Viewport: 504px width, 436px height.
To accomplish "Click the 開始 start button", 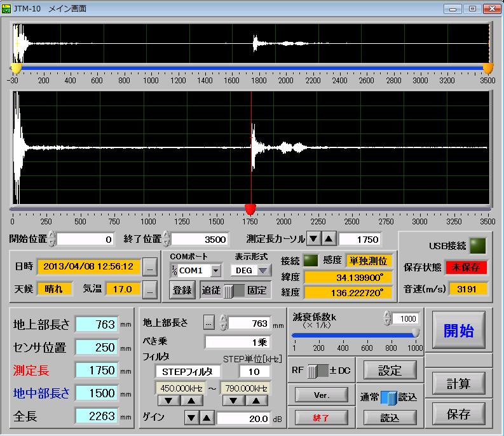I will pos(459,330).
